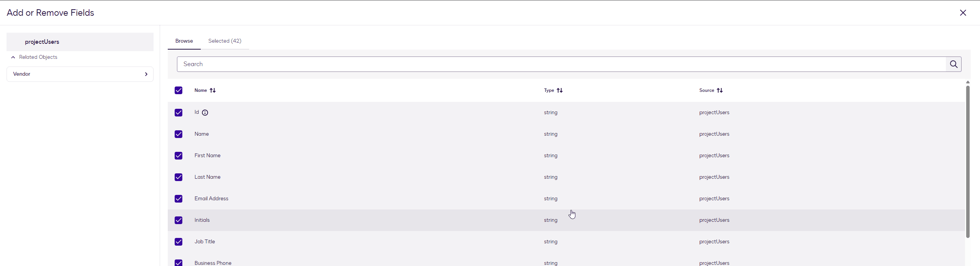Close the Add or Remove Fields dialog

point(963,13)
